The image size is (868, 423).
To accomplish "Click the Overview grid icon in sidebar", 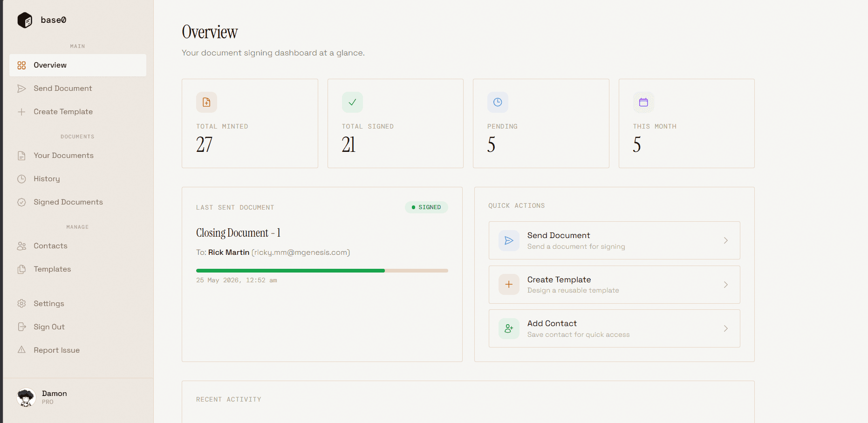I will (21, 65).
